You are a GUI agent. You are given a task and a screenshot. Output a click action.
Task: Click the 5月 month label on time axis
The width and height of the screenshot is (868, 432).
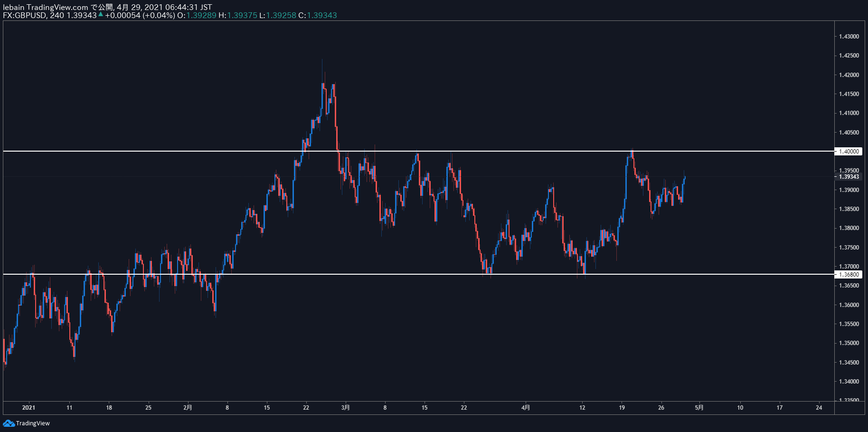pos(699,407)
